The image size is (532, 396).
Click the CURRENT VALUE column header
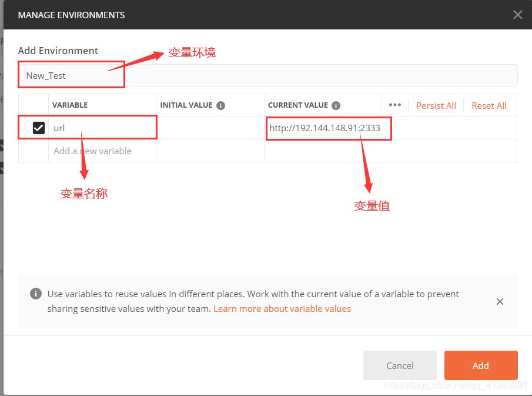tap(298, 105)
